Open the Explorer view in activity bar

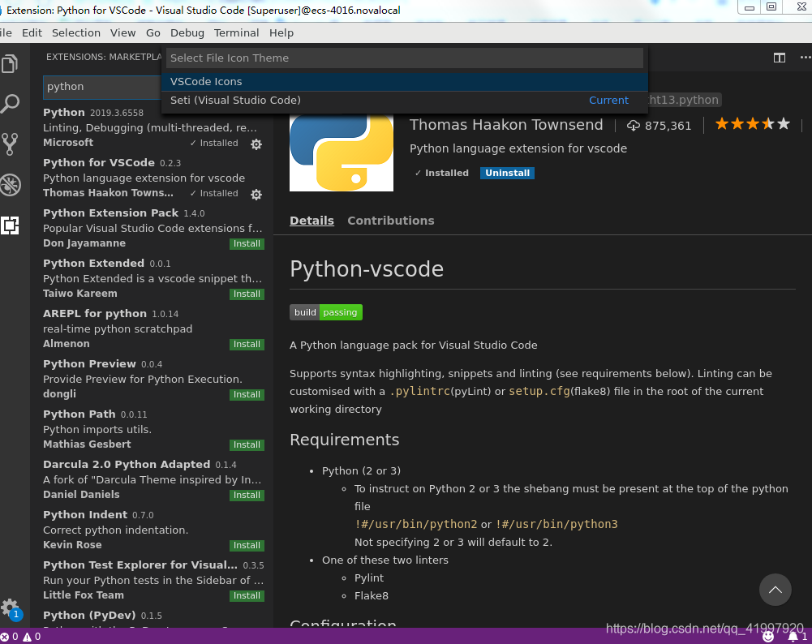tap(10, 64)
